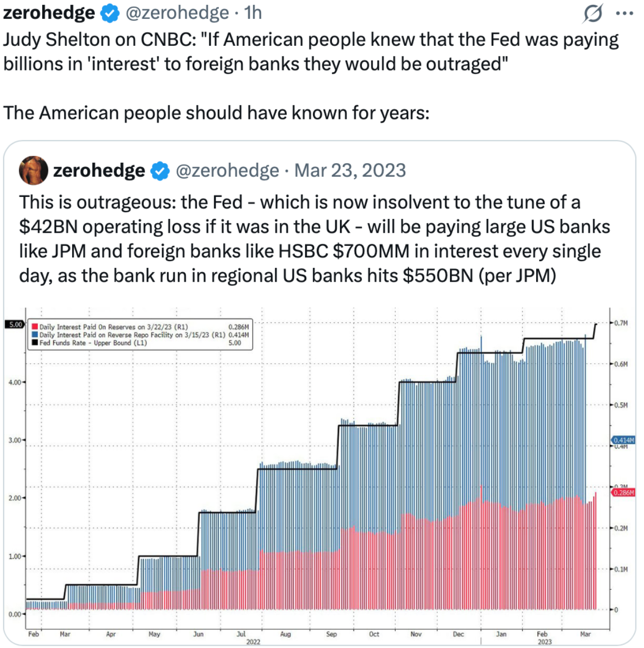Click the quoted tweet's profile avatar
This screenshot has width=644, height=648.
(34, 171)
